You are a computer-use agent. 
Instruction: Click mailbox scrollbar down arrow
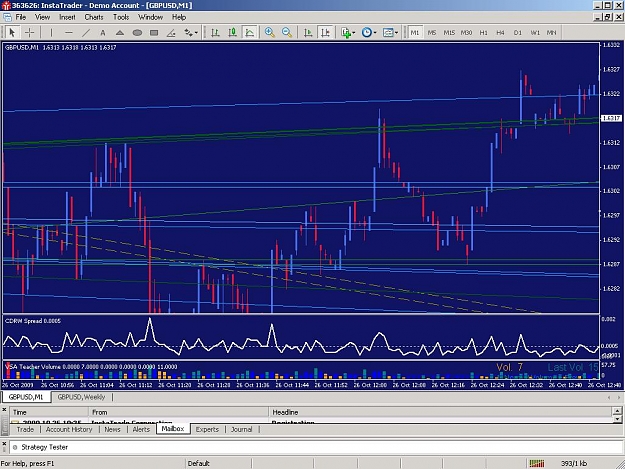coord(617,419)
